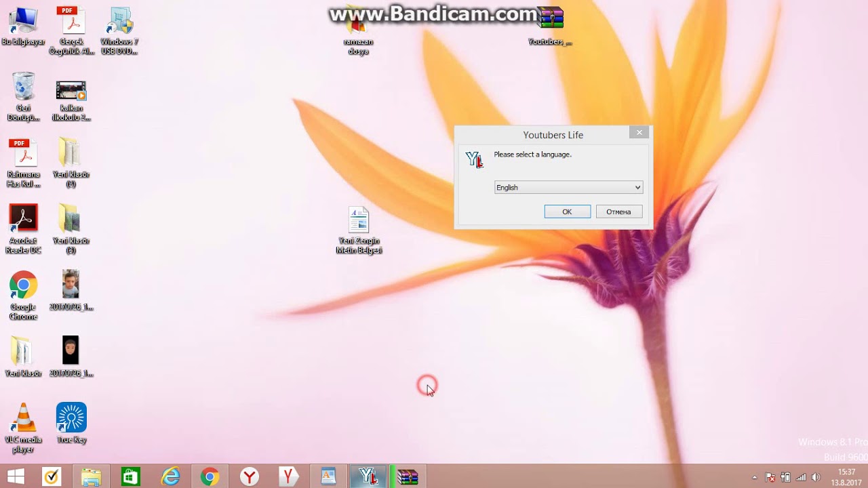868x488 pixels.
Task: Select the Rahmana Has Kul PDF icon
Action: tap(23, 163)
